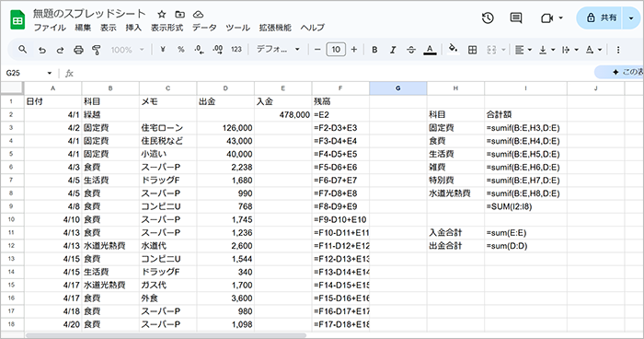Select cell with 478,000

283,114
